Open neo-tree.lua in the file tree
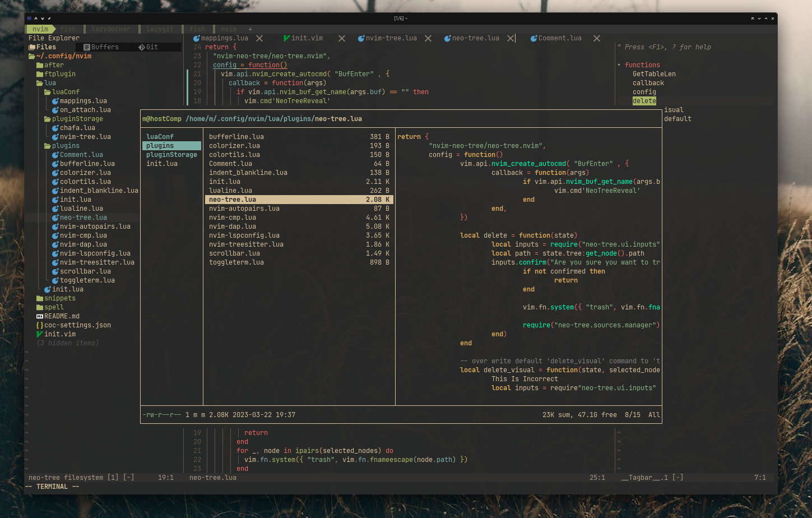The width and height of the screenshot is (812, 518). (x=83, y=218)
